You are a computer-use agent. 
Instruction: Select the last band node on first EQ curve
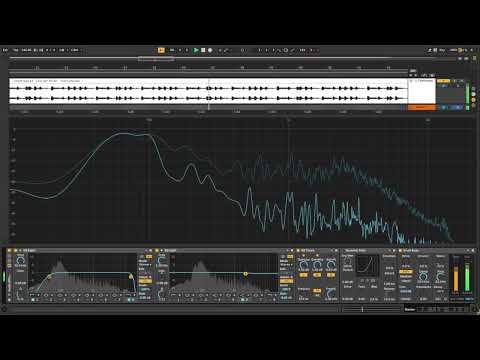click(x=131, y=276)
